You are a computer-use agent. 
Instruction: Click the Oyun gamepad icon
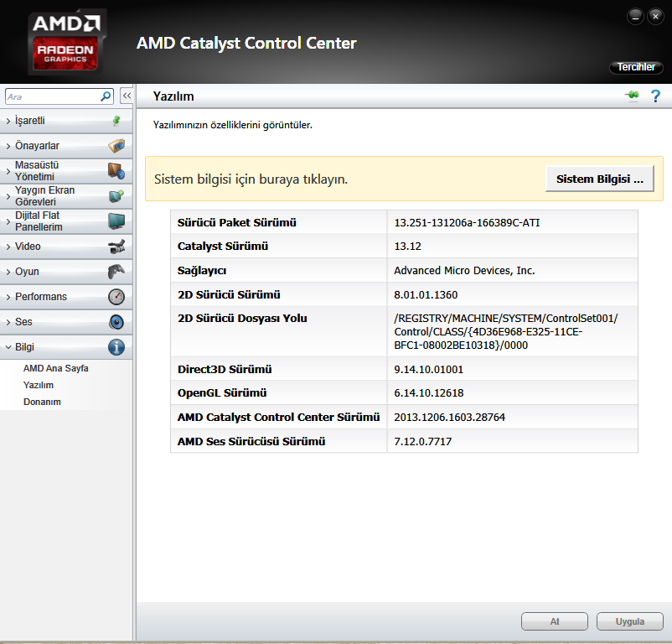tap(116, 272)
